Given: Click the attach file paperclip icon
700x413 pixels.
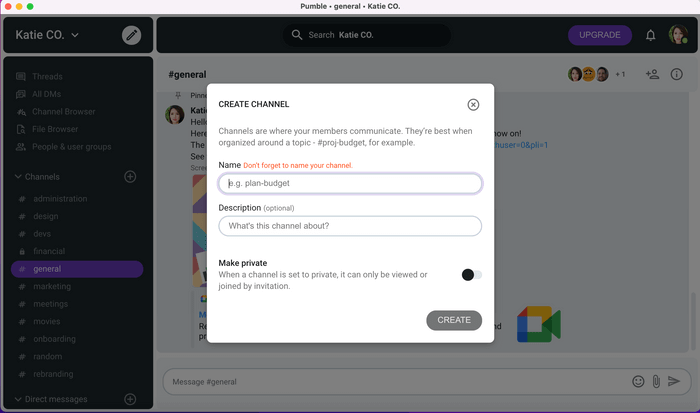Looking at the screenshot, I should click(x=656, y=381).
